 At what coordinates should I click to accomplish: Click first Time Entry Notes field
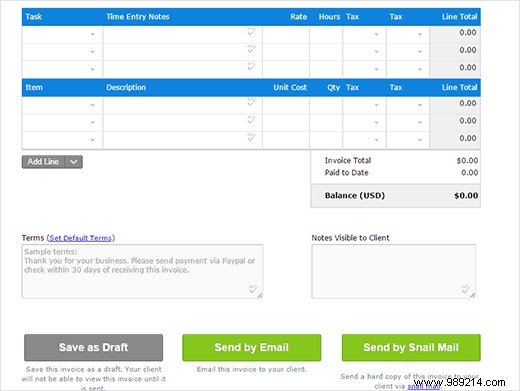pyautogui.click(x=182, y=34)
